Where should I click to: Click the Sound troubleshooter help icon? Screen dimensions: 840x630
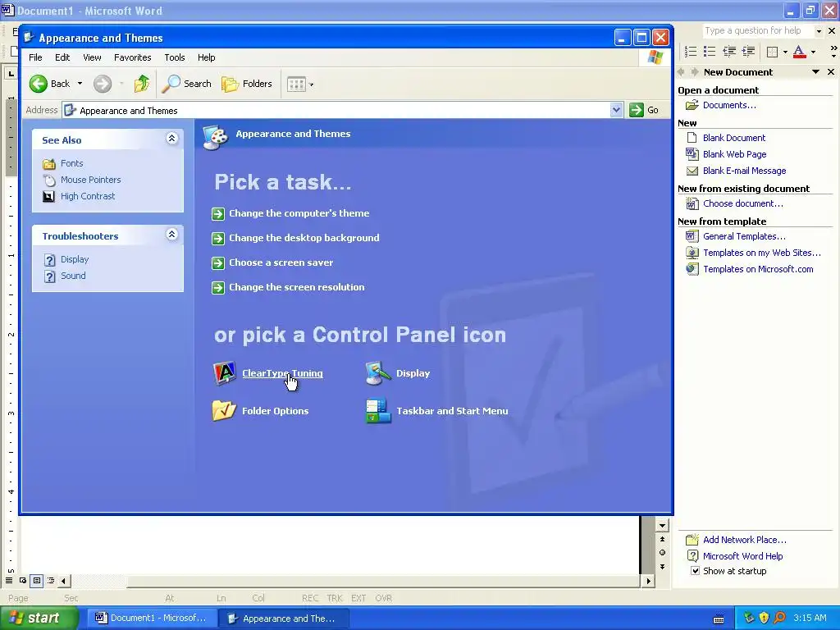[x=49, y=276]
